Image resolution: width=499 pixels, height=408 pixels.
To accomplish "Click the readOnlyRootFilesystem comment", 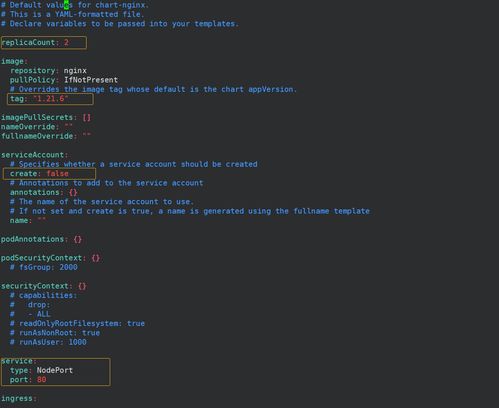I will 77,323.
